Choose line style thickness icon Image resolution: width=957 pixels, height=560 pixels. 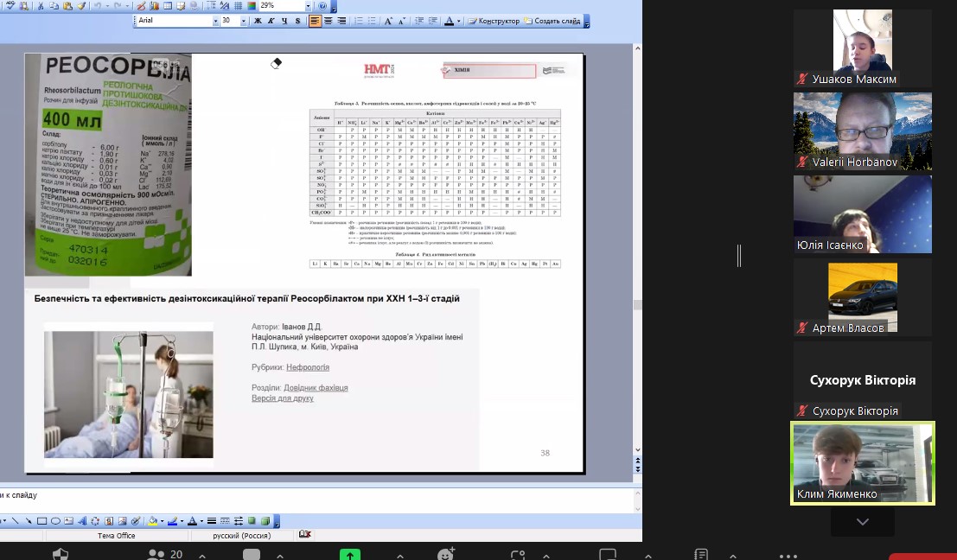[212, 521]
